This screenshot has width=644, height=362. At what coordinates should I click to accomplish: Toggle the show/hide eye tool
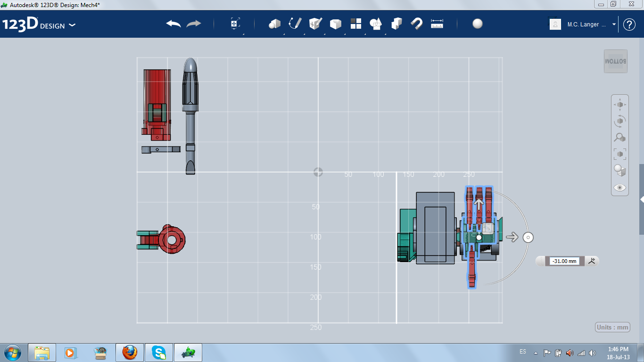[x=620, y=188]
